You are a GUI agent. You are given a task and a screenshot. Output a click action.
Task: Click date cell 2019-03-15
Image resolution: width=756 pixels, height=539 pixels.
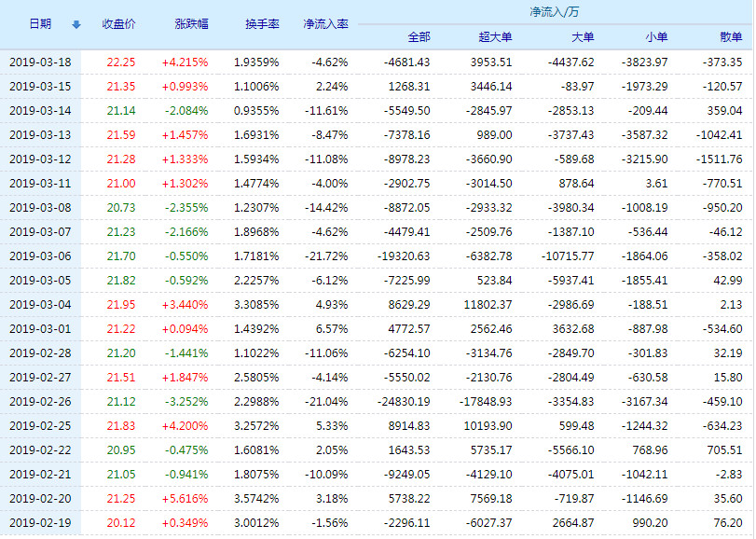click(x=40, y=87)
